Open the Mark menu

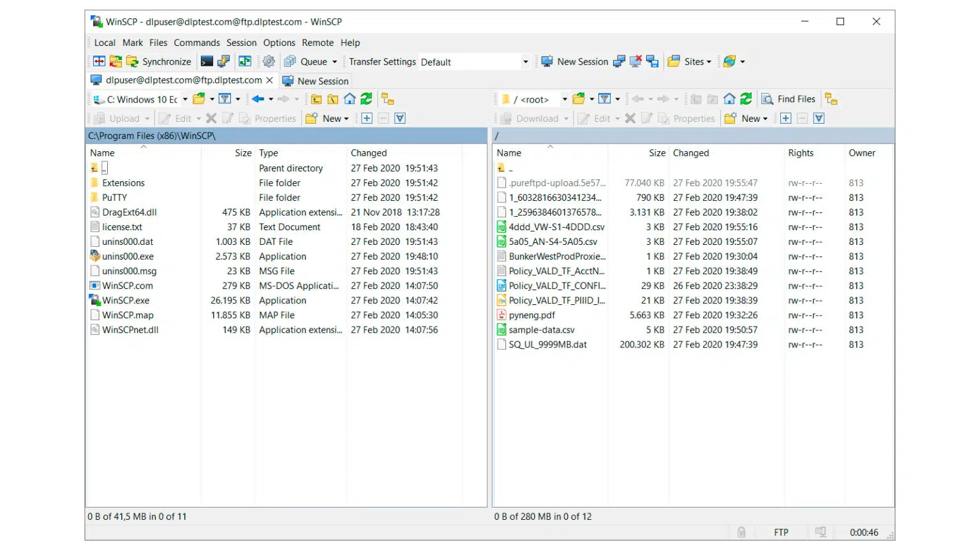(x=133, y=43)
